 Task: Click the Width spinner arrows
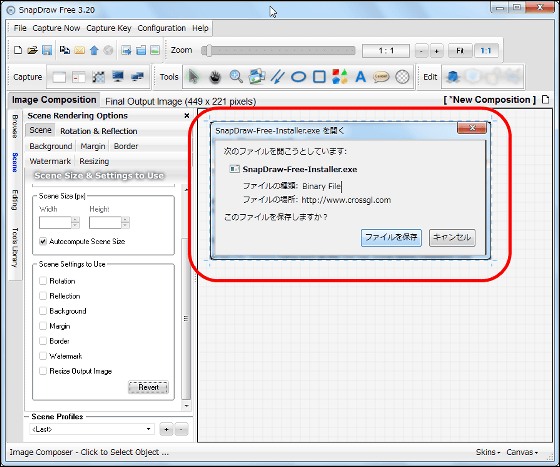tap(75, 222)
